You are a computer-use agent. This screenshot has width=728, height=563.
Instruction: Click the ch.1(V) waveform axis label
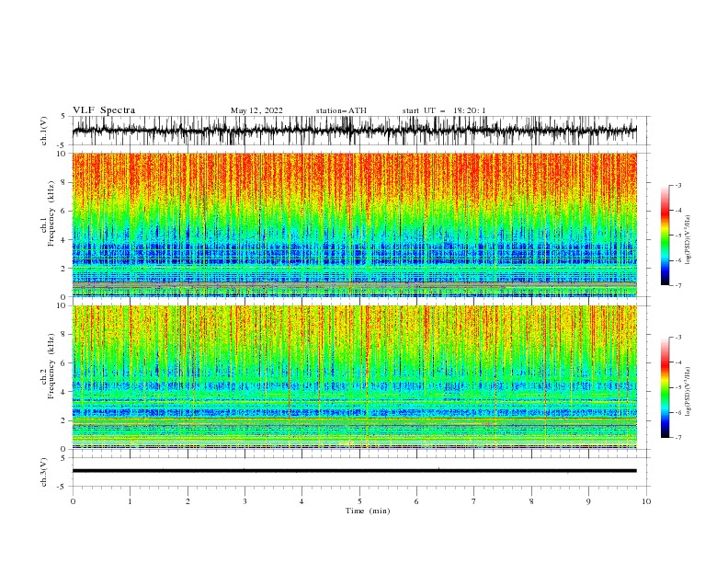pyautogui.click(x=44, y=131)
